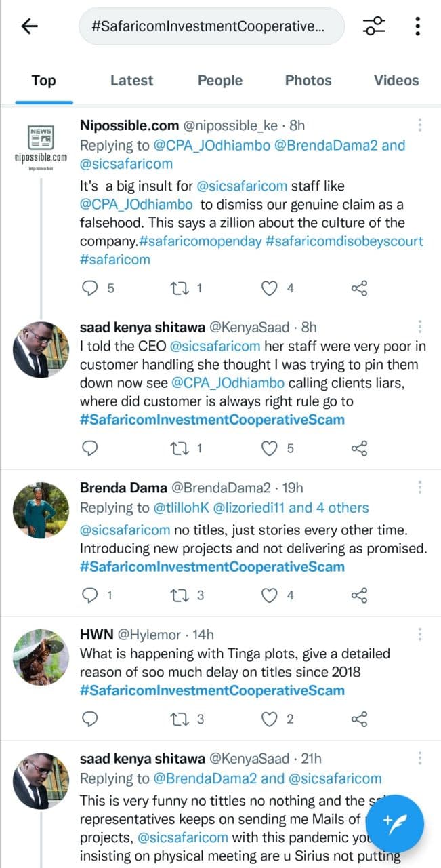Switch to the Photos tab

[x=308, y=80]
